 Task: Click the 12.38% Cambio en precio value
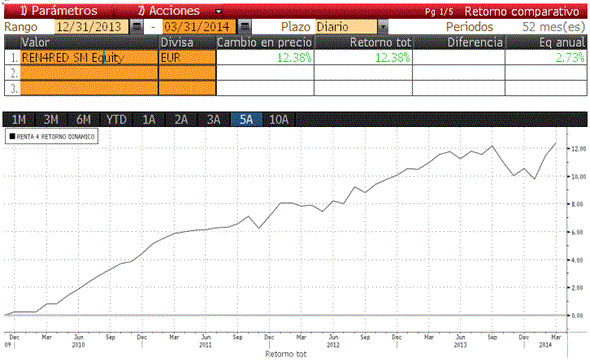click(x=294, y=58)
